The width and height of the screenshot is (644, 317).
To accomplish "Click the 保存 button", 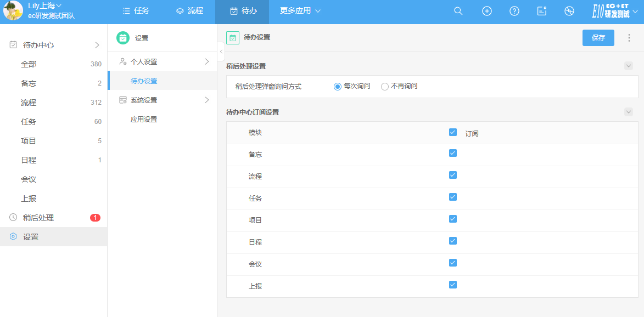I will (598, 38).
